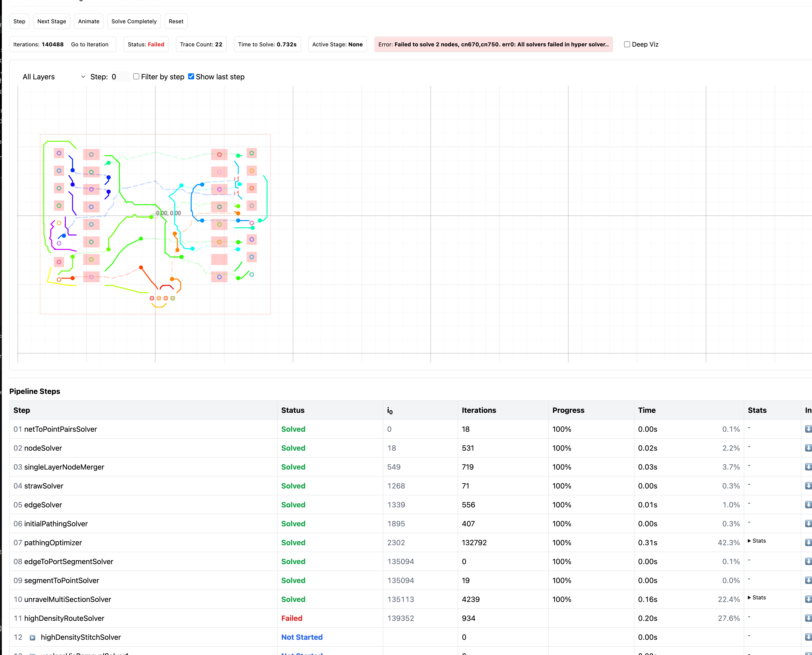Check the Filter by step checkbox
Image resolution: width=812 pixels, height=655 pixels.
point(136,77)
